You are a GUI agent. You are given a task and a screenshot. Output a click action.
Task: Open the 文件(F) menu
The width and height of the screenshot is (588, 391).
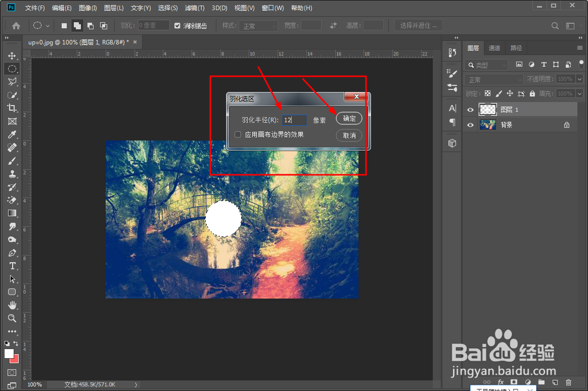pos(35,8)
